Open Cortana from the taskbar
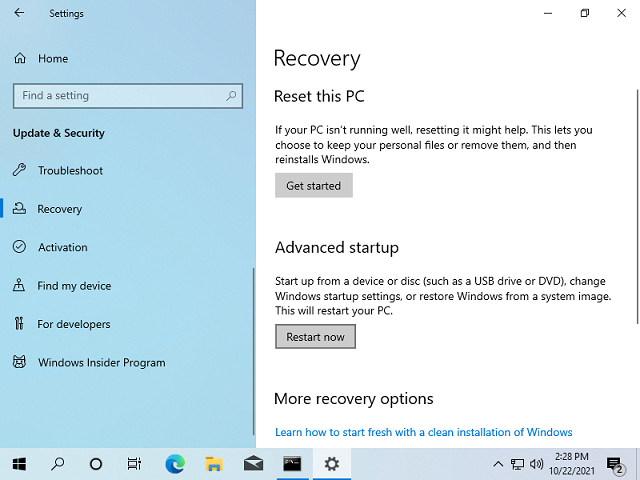 click(x=96, y=464)
